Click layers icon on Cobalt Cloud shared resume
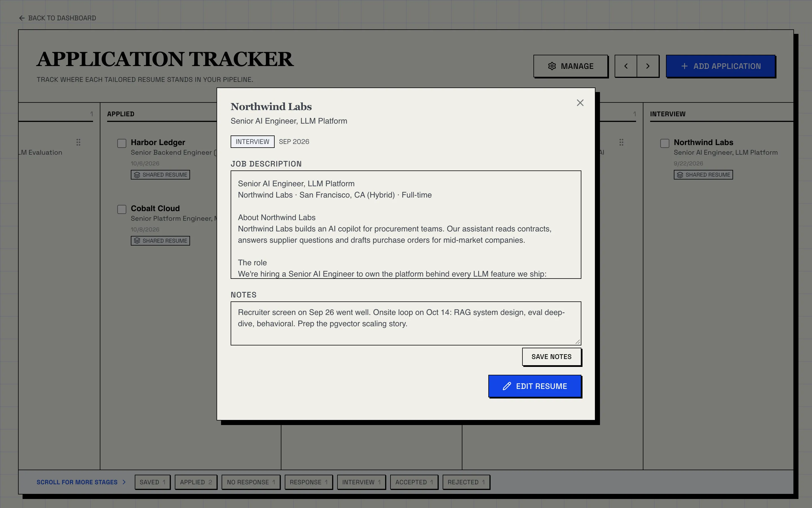 click(137, 240)
